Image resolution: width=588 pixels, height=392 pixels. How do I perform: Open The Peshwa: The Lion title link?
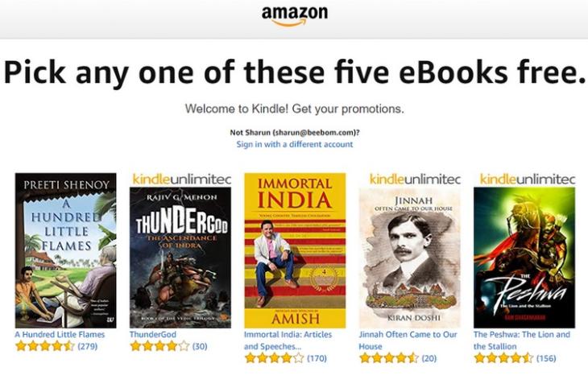(522, 340)
